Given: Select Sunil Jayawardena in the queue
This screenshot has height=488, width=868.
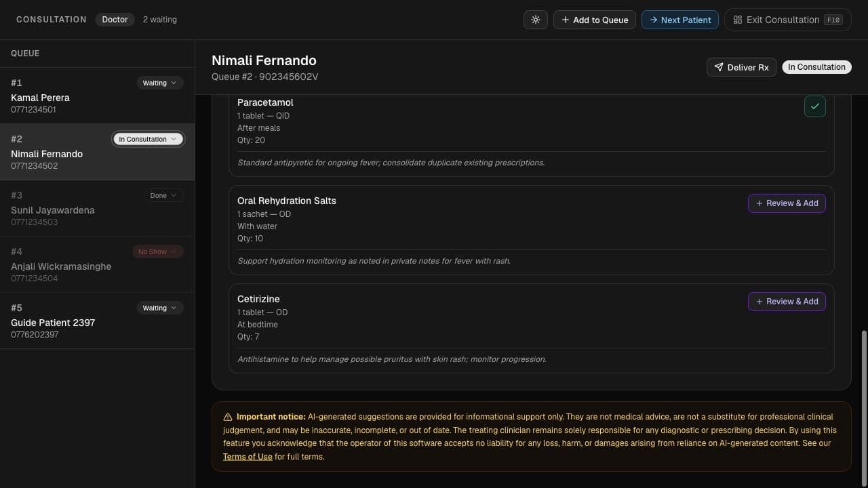Looking at the screenshot, I should click(x=97, y=208).
